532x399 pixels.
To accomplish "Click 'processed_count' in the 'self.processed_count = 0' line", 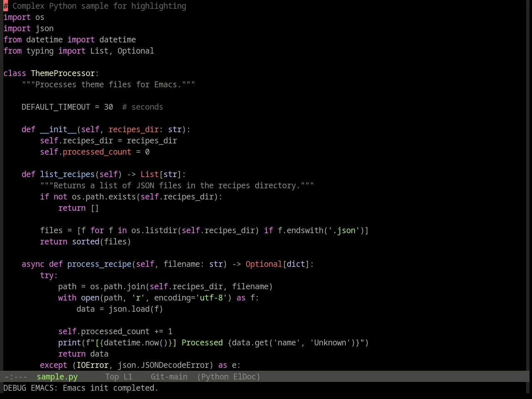I will [97, 152].
